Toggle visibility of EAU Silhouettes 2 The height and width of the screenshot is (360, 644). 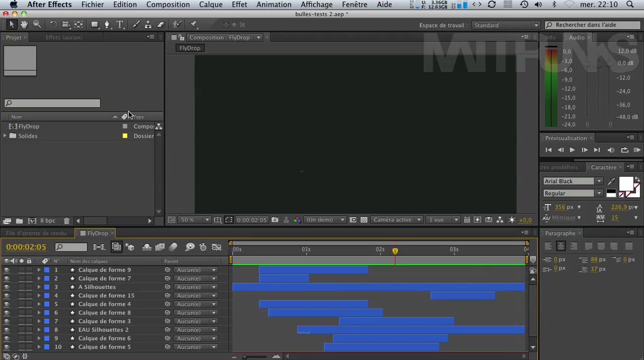(7, 330)
